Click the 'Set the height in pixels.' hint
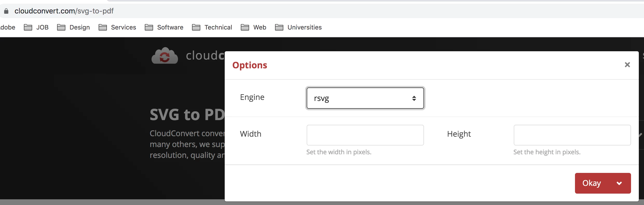This screenshot has height=205, width=644. (x=547, y=152)
